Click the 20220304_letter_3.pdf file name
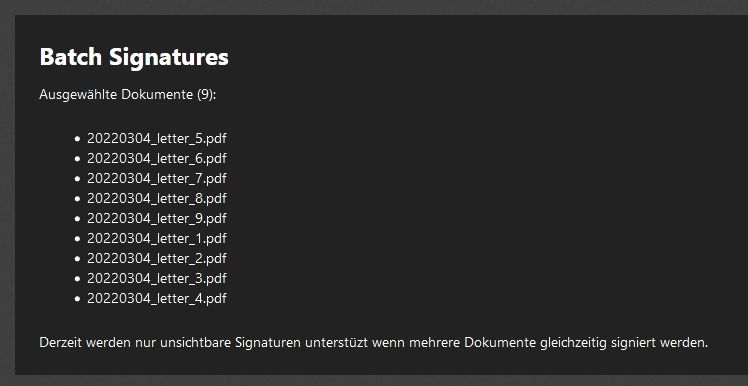 pos(156,279)
